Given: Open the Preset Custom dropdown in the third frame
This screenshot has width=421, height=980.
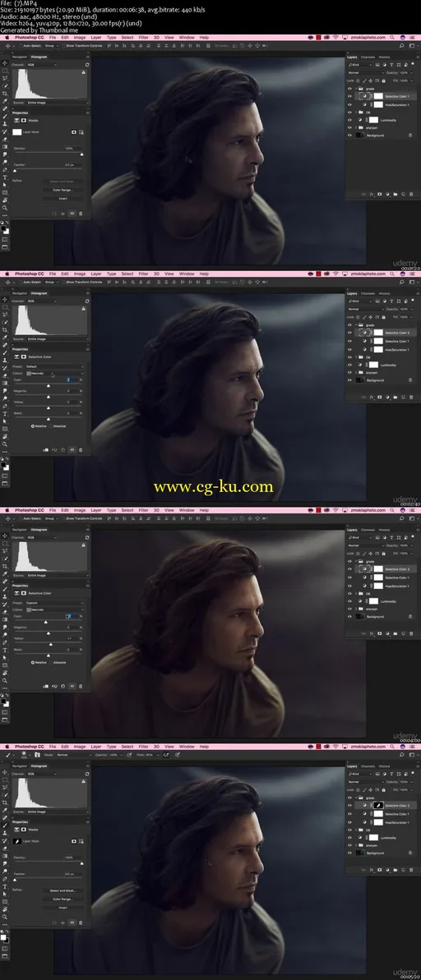Looking at the screenshot, I should tap(54, 603).
